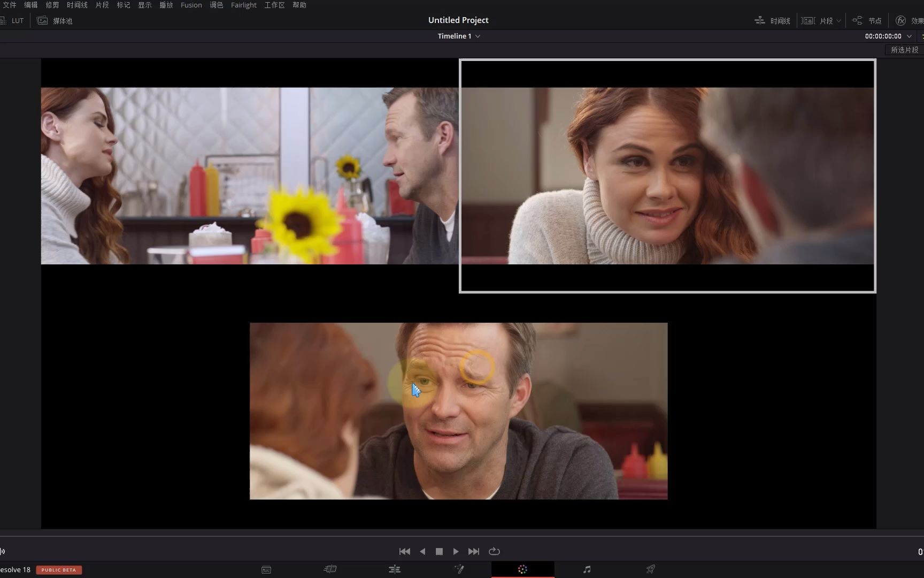Open the 显示 (View) menu
This screenshot has height=578, width=924.
[x=145, y=5]
